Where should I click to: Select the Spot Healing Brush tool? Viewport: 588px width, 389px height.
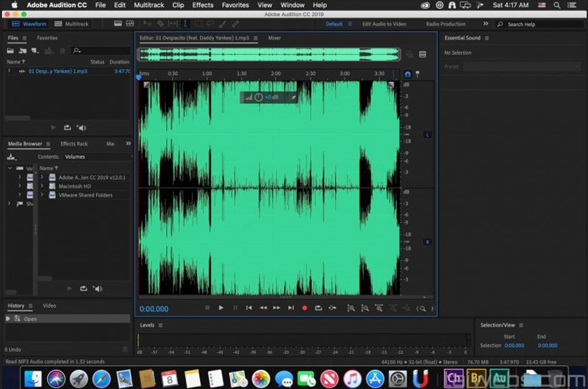[x=235, y=24]
